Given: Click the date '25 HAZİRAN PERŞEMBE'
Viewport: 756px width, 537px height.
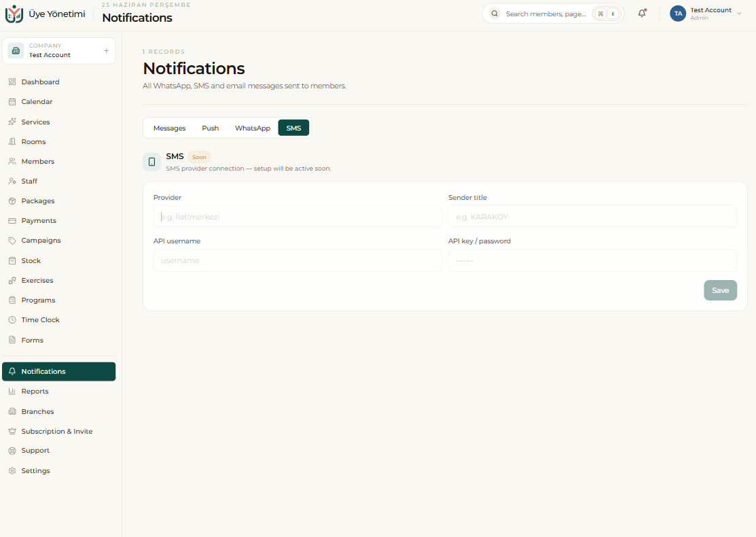Looking at the screenshot, I should pos(146,5).
